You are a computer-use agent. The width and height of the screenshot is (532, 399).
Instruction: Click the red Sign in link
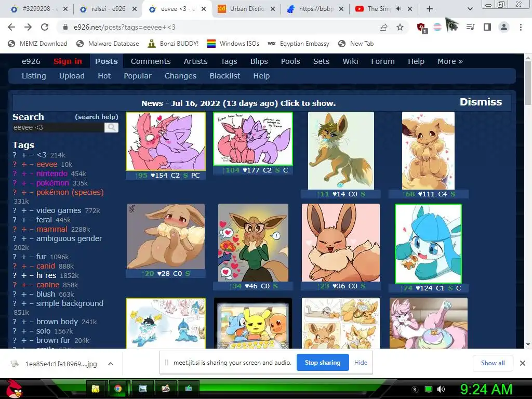point(68,61)
